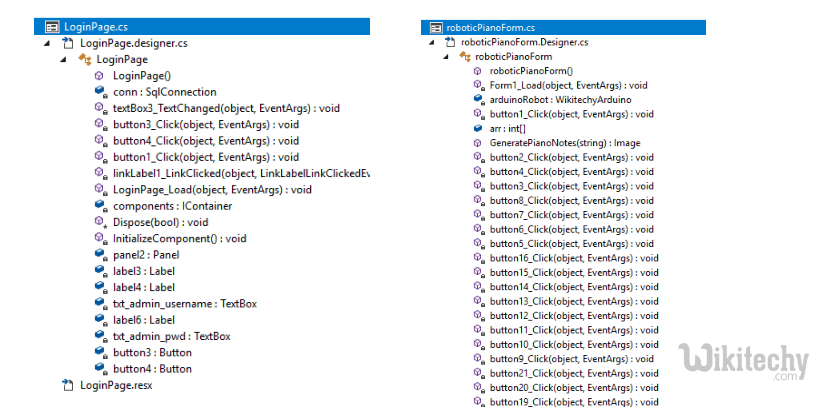Image resolution: width=825 pixels, height=418 pixels.
Task: Select button12_Click method
Action: 574,316
